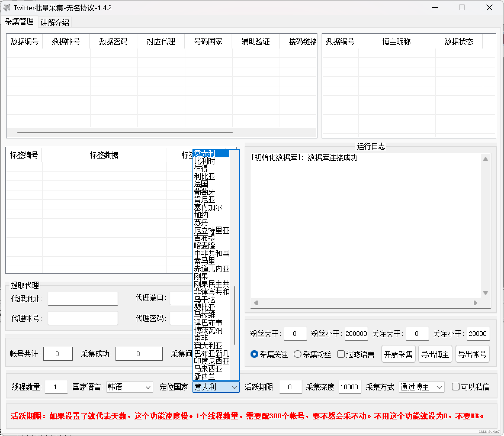Click the 导出帐号 export button
This screenshot has height=436, width=504.
[x=473, y=354]
